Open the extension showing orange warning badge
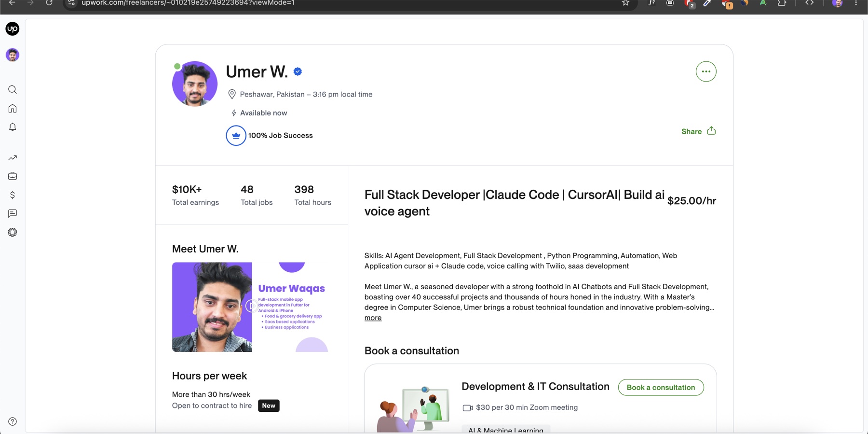Image resolution: width=868 pixels, height=434 pixels. [727, 4]
